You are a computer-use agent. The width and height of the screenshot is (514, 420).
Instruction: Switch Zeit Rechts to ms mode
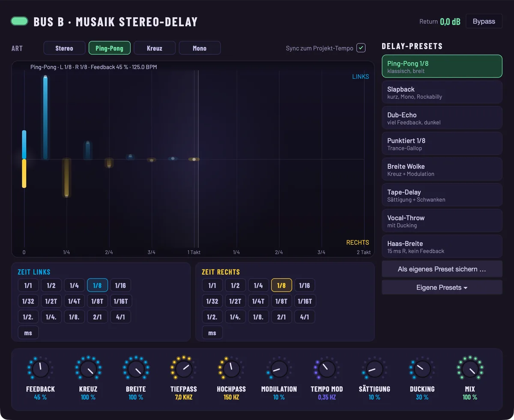point(212,333)
